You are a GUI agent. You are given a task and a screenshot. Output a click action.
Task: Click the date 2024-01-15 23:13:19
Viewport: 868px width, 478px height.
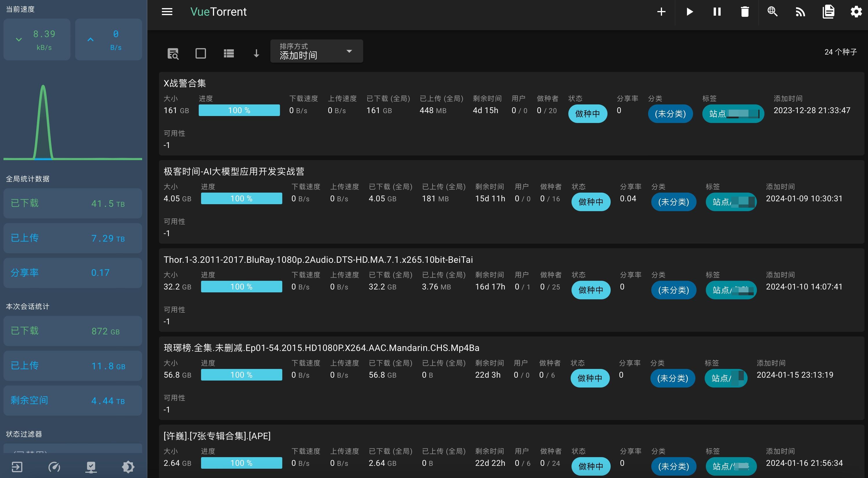pos(795,375)
